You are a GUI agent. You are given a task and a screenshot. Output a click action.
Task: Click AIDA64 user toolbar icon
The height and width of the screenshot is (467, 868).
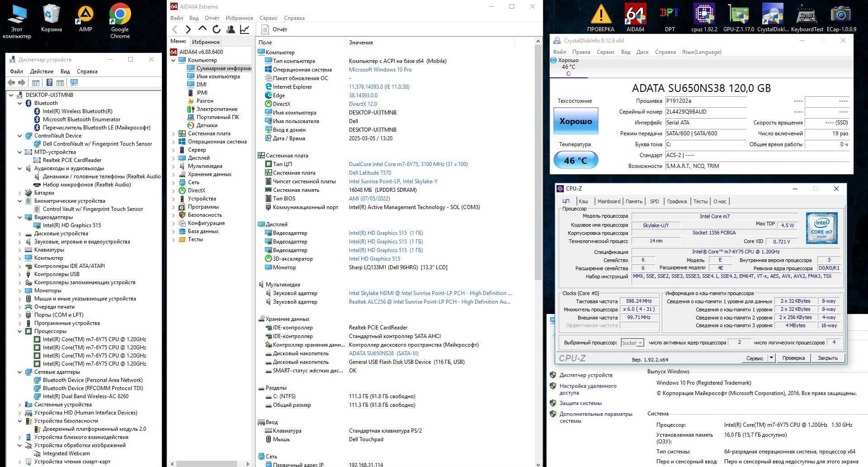231,29
